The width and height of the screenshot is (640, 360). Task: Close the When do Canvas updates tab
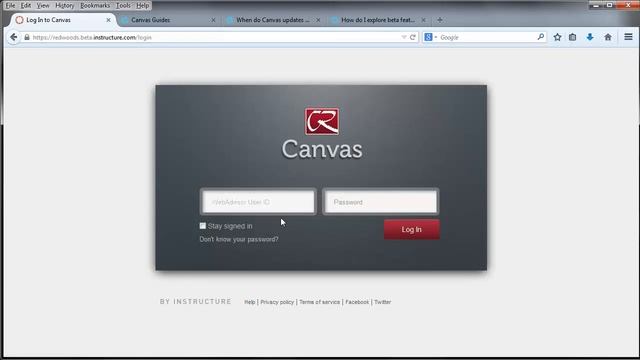[x=318, y=20]
